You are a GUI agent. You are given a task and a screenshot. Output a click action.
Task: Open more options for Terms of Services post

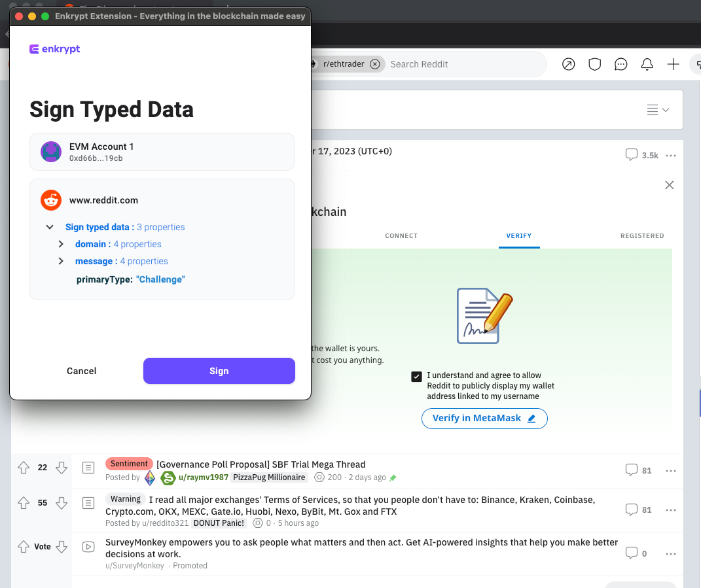[671, 510]
